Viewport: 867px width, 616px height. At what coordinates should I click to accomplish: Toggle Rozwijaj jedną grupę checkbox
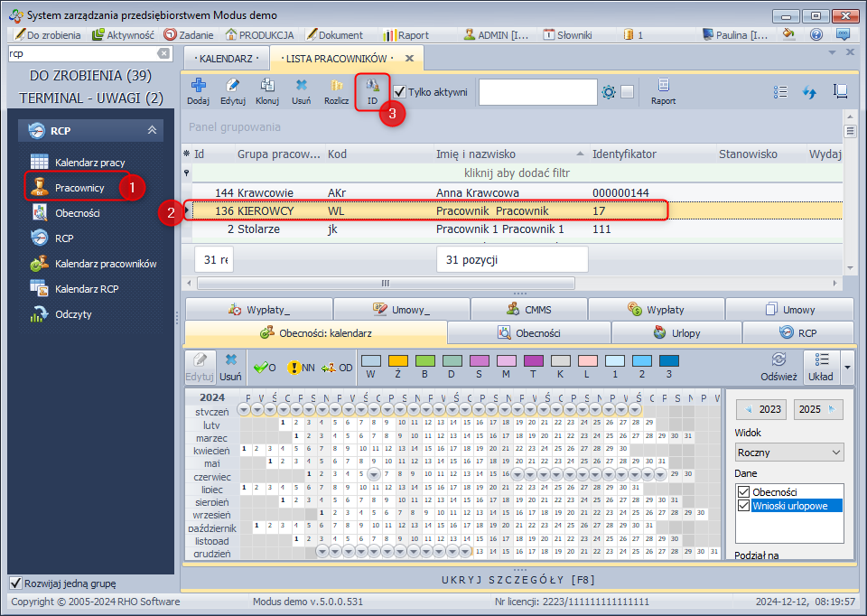point(14,582)
